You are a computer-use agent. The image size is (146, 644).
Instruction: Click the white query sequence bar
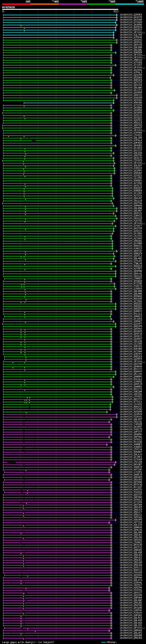pos(60,10)
